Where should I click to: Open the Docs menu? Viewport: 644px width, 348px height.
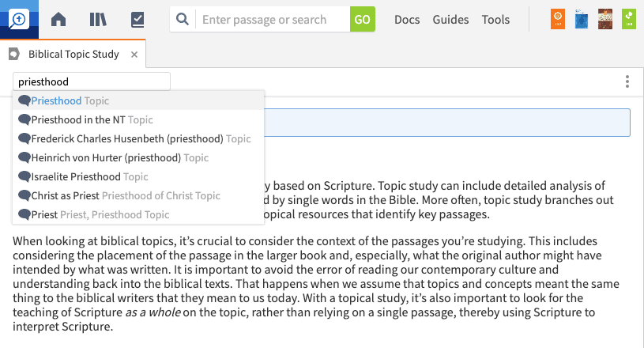click(407, 20)
